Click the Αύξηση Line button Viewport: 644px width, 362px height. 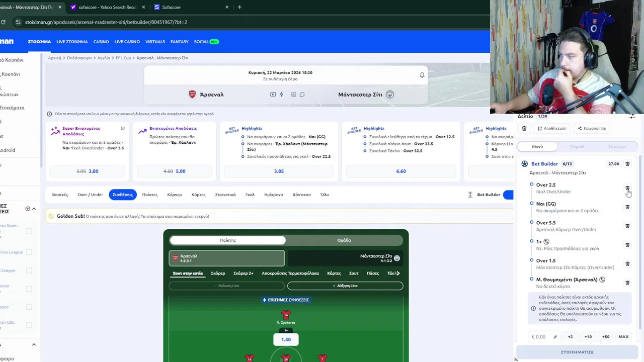click(x=345, y=286)
